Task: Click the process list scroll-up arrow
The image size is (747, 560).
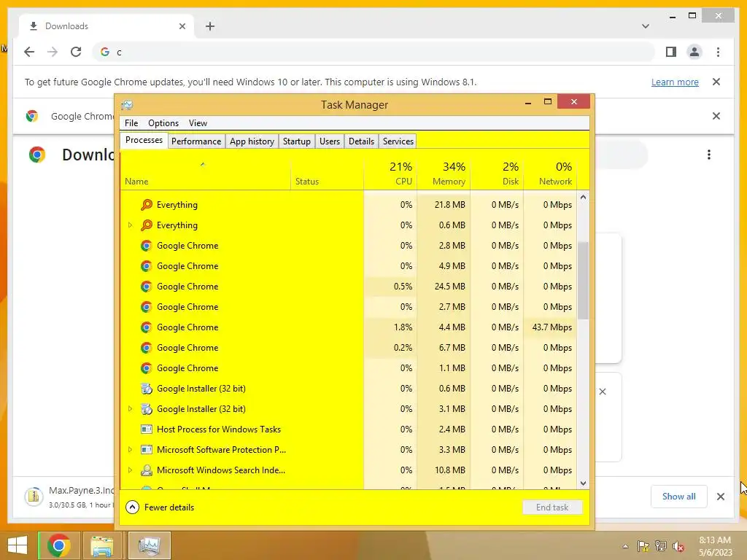Action: click(583, 197)
